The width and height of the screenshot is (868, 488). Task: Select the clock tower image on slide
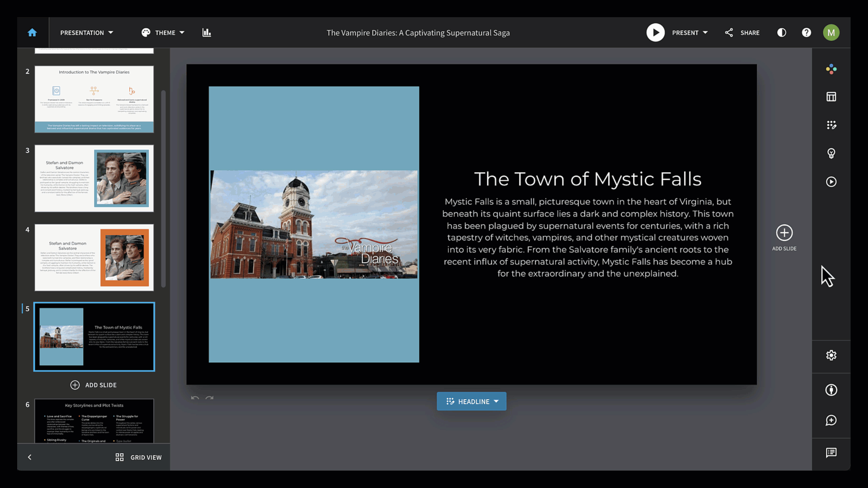[x=314, y=225]
